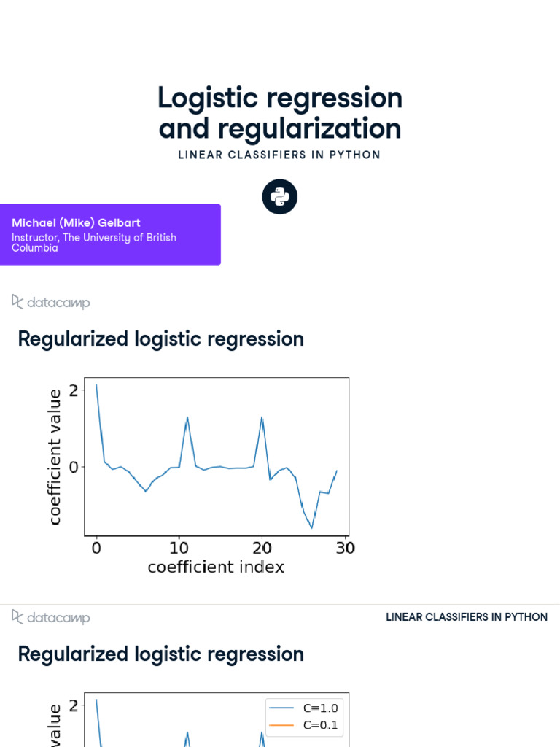Click the second chart with the legend

click(x=217, y=722)
